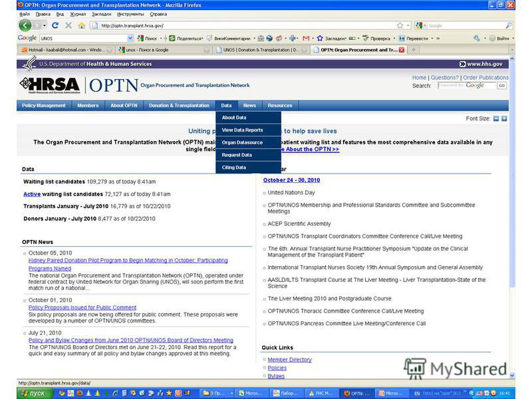
Task: Open the Windows пуск Start button
Action: tap(35, 393)
